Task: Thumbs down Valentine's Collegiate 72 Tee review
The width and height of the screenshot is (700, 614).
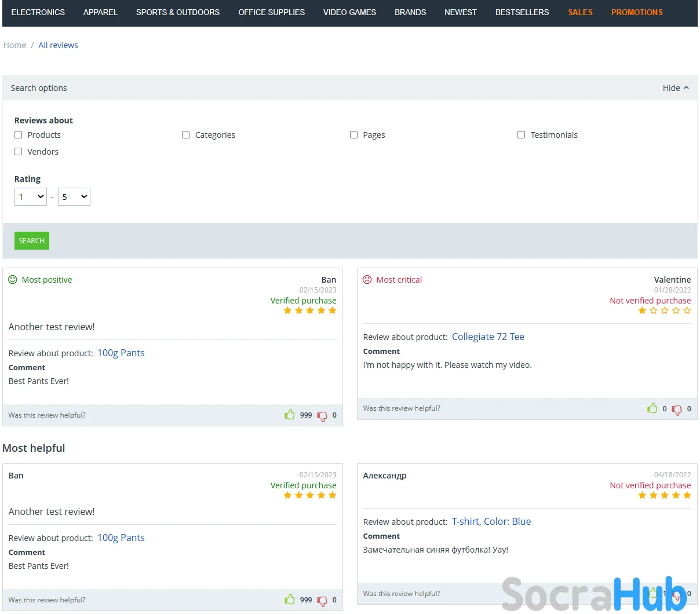Action: click(x=677, y=410)
